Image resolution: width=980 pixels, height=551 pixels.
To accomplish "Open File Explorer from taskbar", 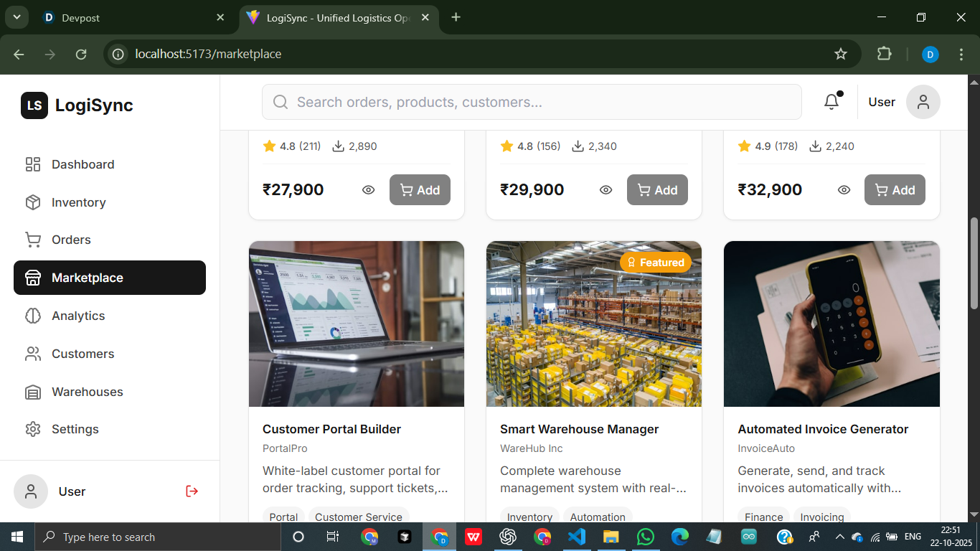I will [x=611, y=537].
